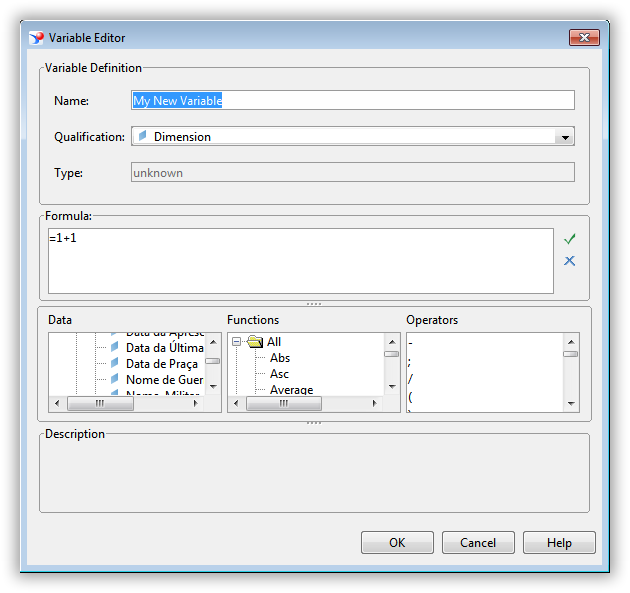
Task: Select the 'Data de Praça' dimension object
Action: [x=161, y=364]
